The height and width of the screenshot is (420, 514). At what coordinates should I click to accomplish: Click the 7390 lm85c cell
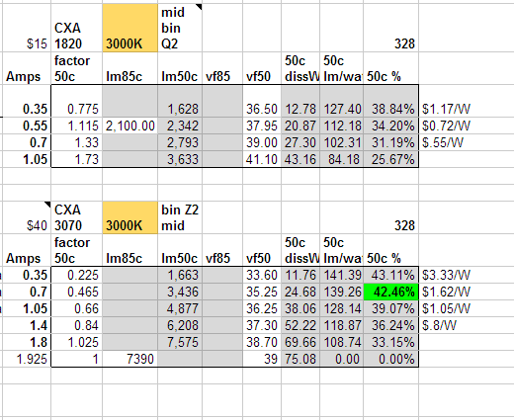[x=129, y=359]
